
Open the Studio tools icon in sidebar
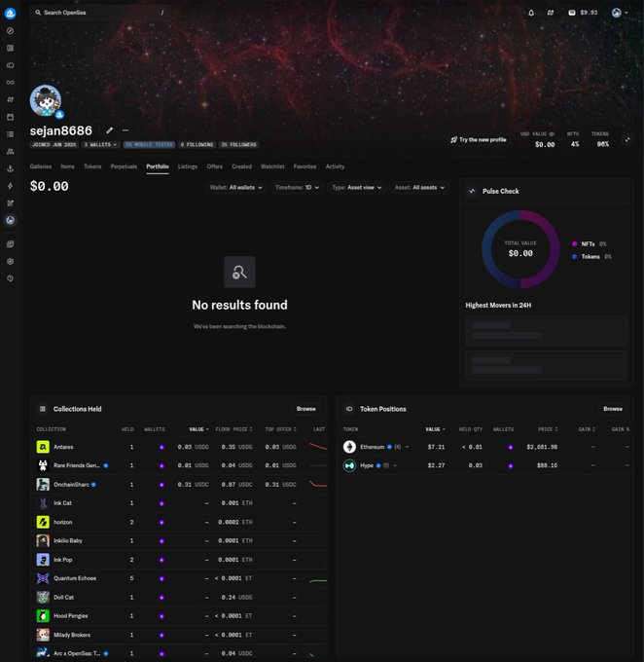(10, 203)
